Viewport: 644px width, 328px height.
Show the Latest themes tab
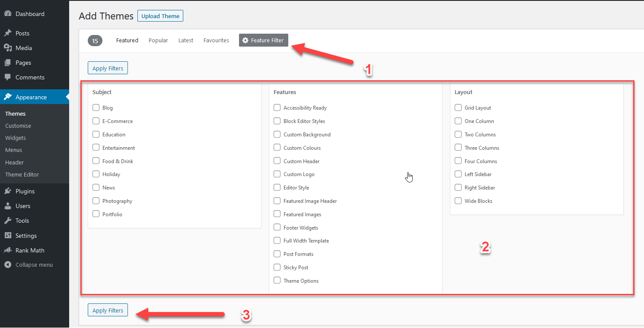click(186, 40)
